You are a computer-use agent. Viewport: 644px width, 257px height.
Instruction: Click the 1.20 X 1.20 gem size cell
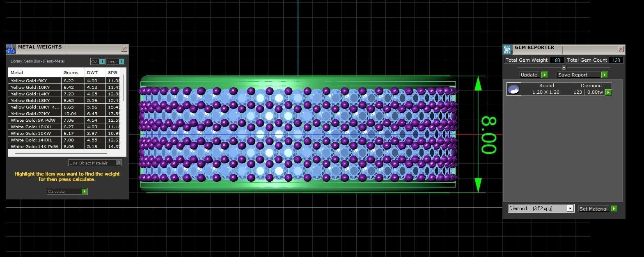tap(545, 93)
